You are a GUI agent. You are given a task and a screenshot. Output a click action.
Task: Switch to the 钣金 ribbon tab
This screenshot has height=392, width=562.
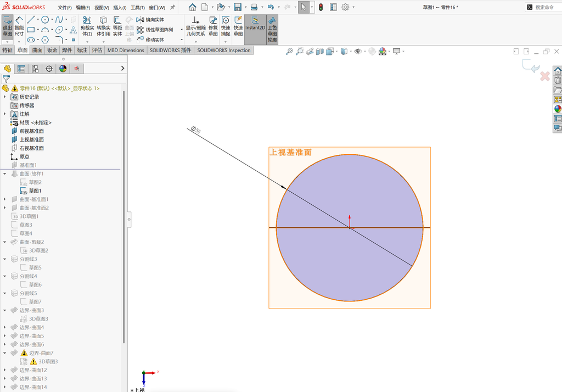pyautogui.click(x=52, y=50)
